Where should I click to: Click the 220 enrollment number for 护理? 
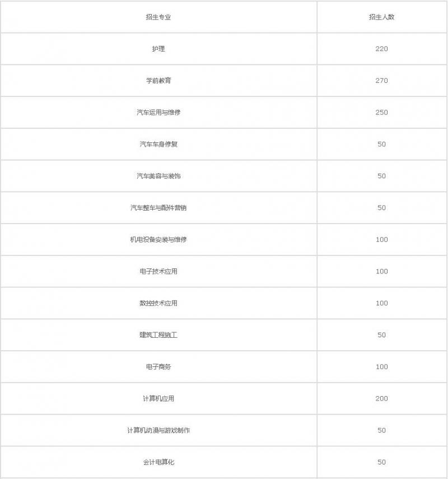(x=381, y=49)
